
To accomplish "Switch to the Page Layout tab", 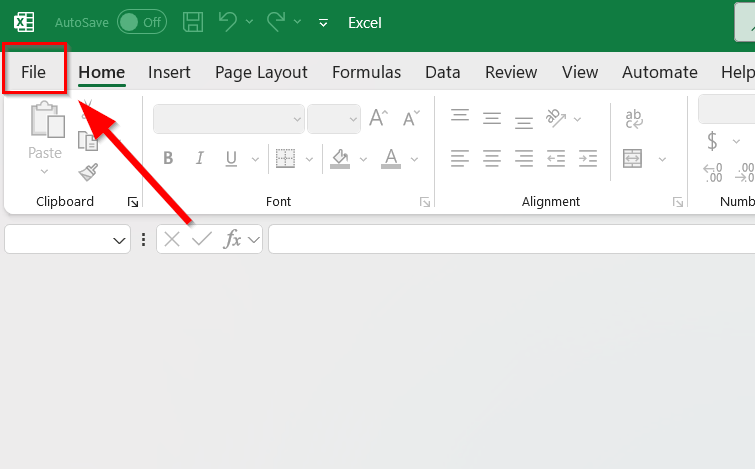I will 261,72.
